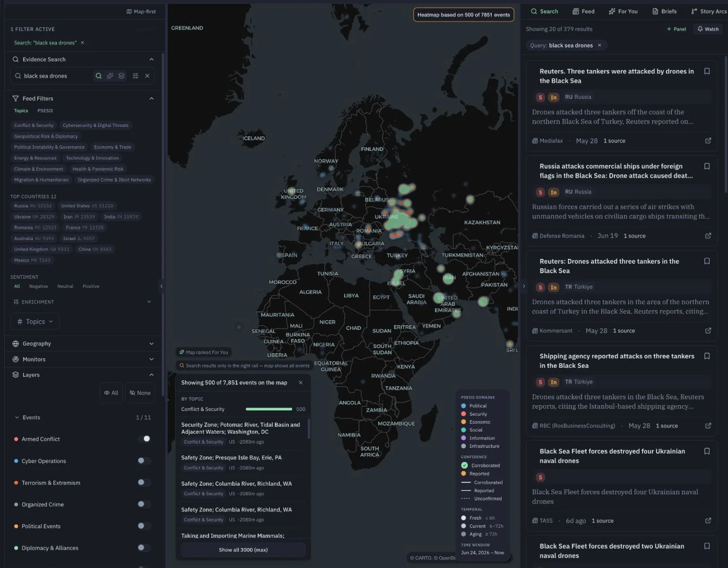
Task: Open the Story Arcs tab
Action: coord(709,11)
